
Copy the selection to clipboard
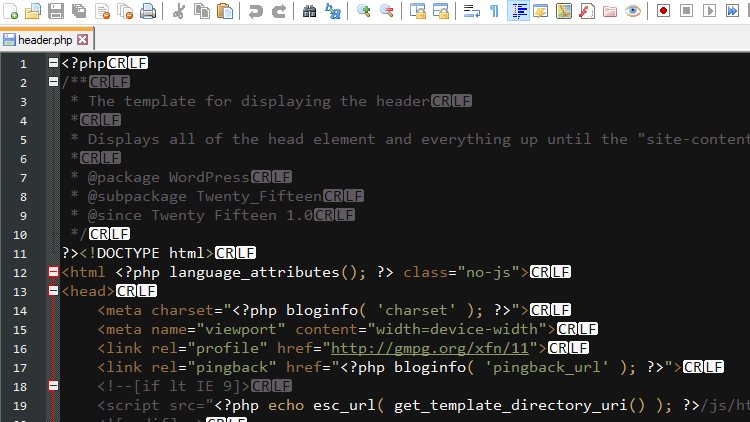202,11
